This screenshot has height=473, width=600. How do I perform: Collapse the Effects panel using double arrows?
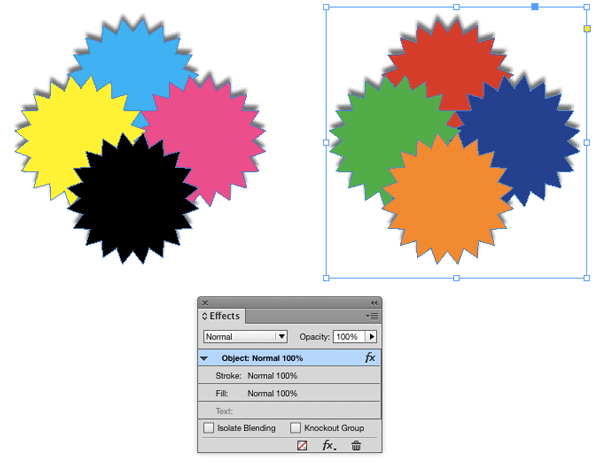(374, 303)
